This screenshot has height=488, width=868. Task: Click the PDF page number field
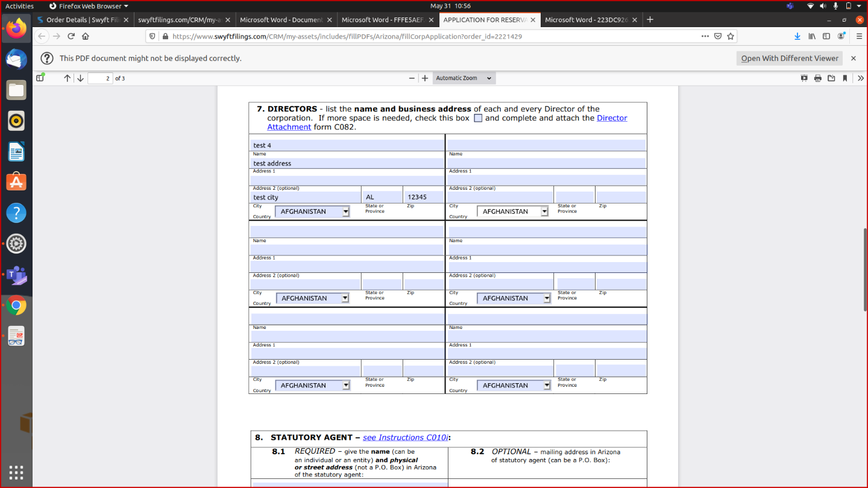(x=100, y=78)
